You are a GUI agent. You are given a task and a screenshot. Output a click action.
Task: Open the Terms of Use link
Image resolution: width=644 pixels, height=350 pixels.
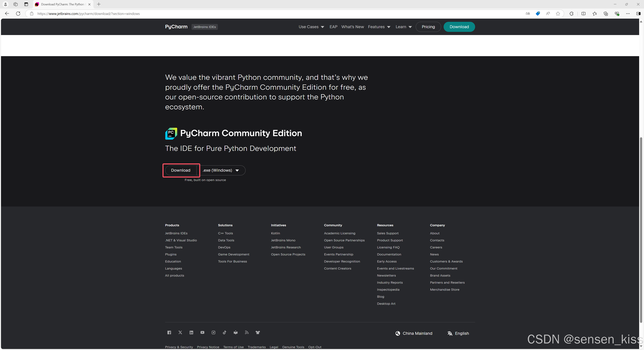click(x=233, y=347)
